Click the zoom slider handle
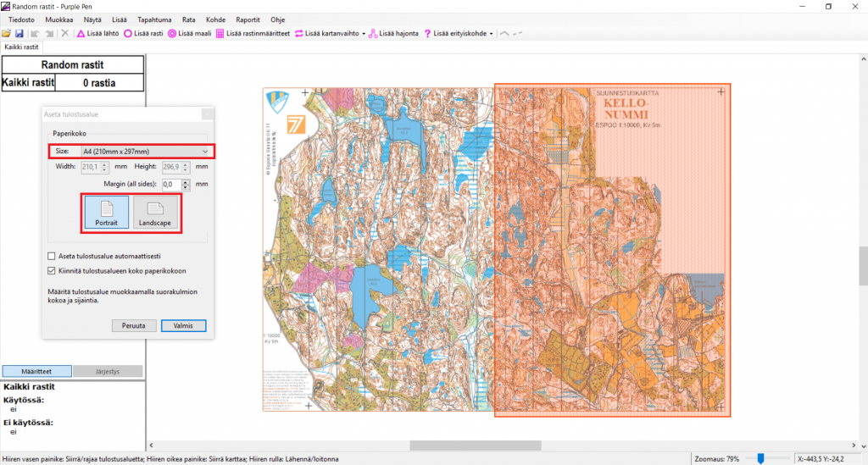This screenshot has height=465, width=868. tap(761, 458)
